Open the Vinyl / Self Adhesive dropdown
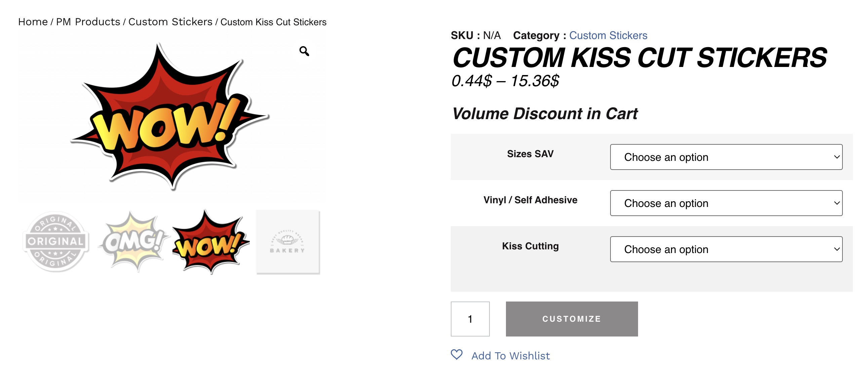This screenshot has height=389, width=868. click(726, 203)
